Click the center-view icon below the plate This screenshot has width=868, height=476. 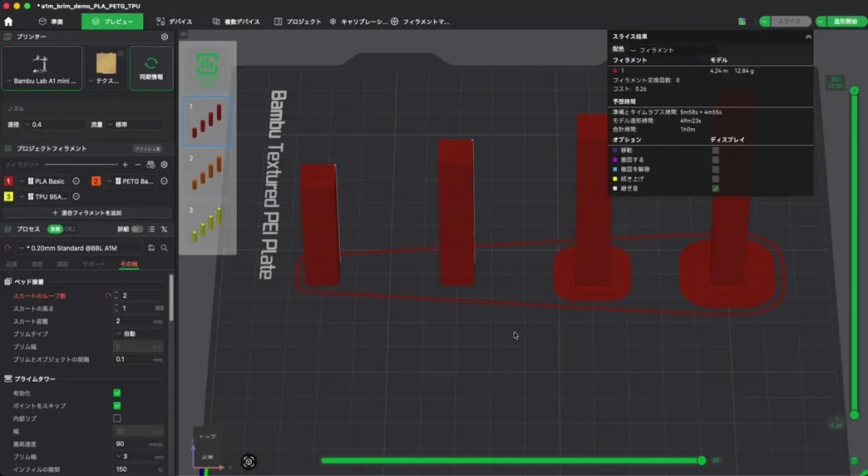pyautogui.click(x=248, y=462)
